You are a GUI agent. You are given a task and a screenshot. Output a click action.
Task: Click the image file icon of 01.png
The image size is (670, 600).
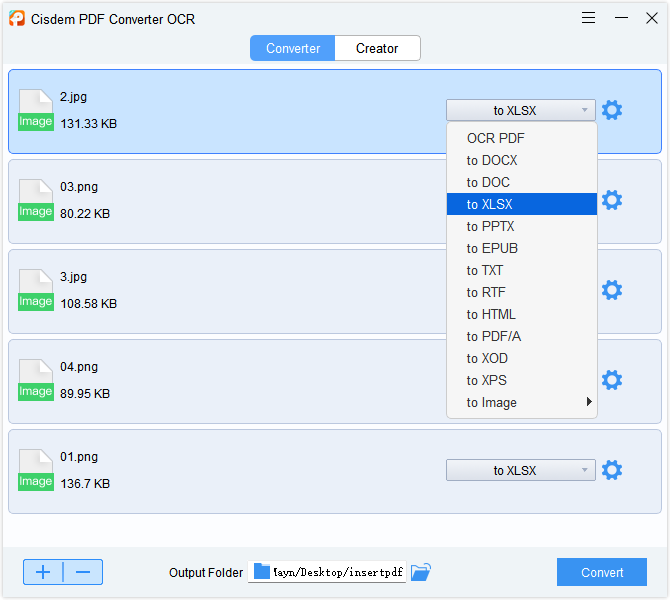(x=36, y=470)
